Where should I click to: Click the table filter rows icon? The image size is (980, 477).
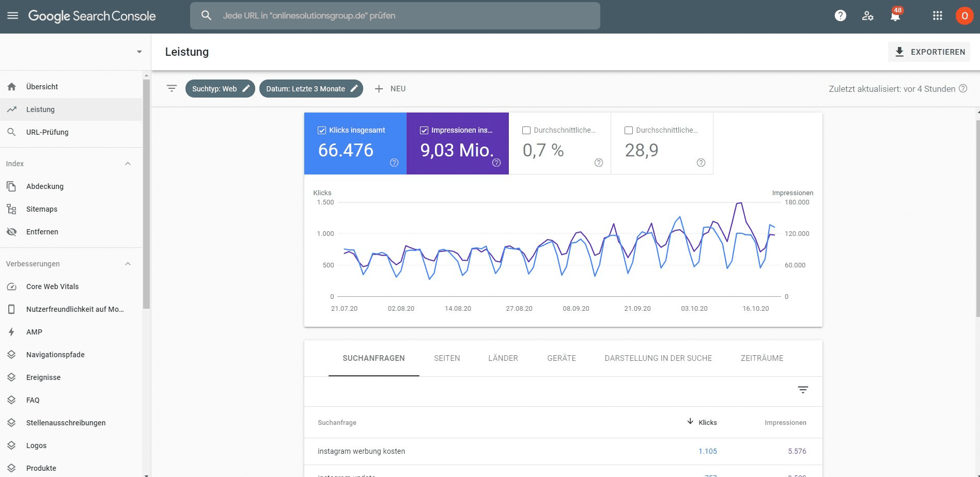803,390
